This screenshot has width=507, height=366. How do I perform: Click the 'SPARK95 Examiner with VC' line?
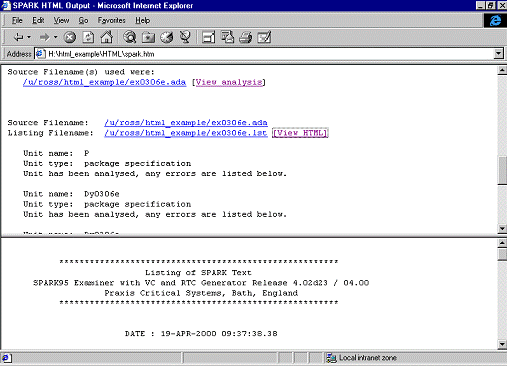pyautogui.click(x=201, y=283)
